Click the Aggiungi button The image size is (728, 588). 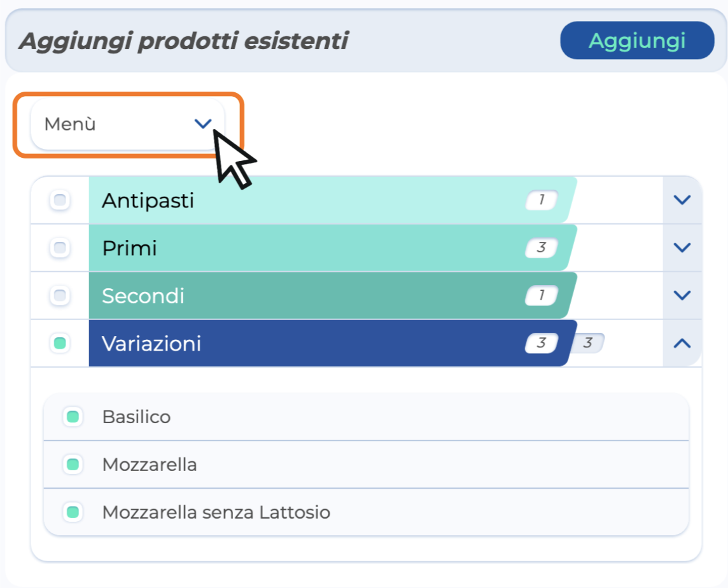[x=637, y=41]
